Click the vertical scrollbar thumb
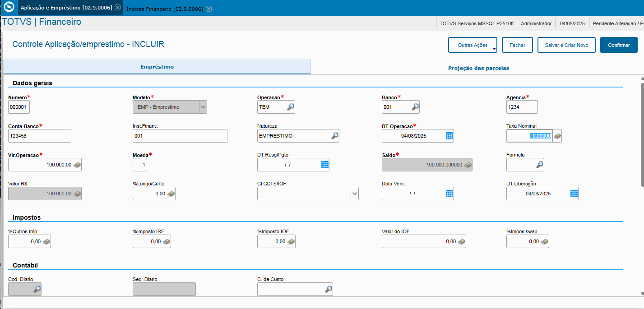Screen dimensions: 644x309 [642, 134]
